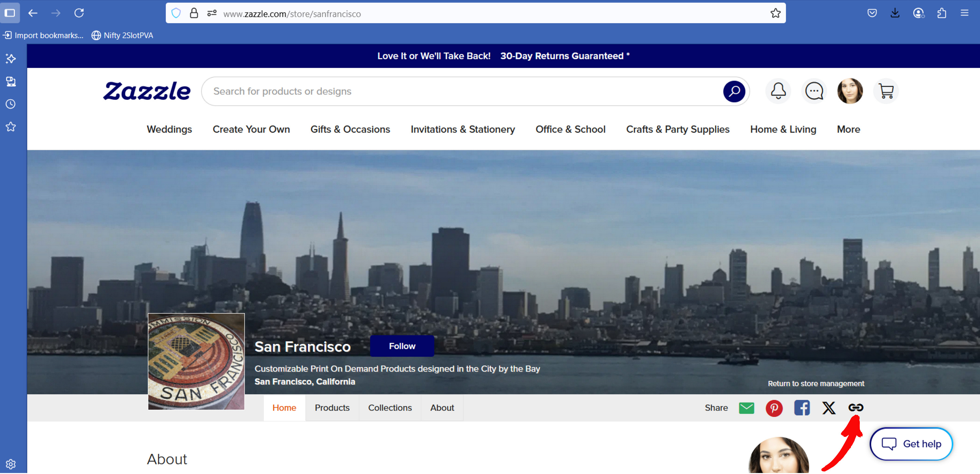Click the magnifier search button
Image resolution: width=980 pixels, height=474 pixels.
(x=734, y=91)
